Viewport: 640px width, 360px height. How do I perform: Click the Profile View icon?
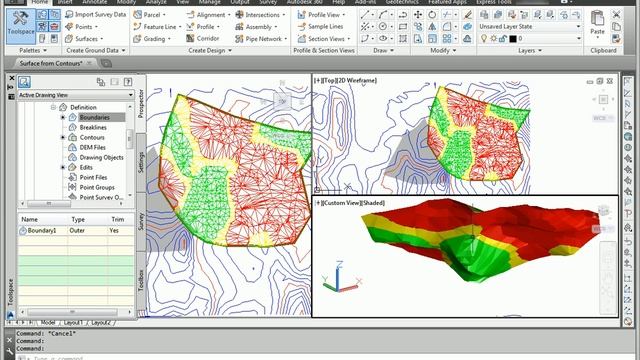click(301, 15)
